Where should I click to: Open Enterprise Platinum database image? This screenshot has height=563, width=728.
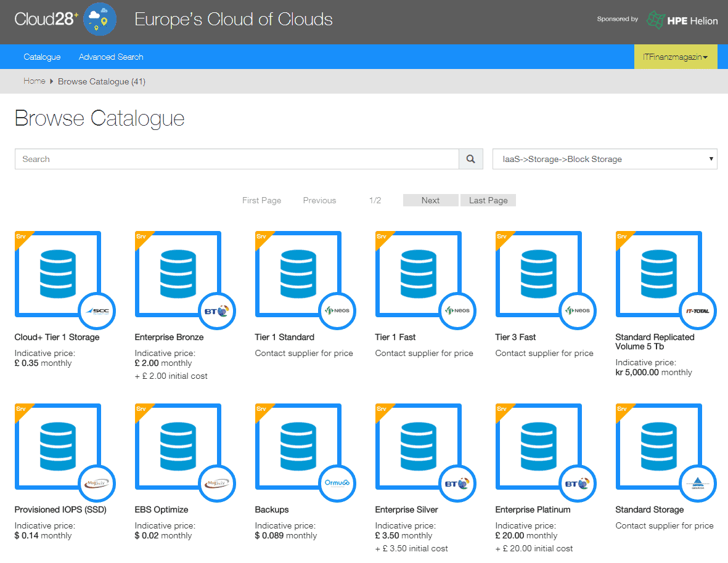coord(539,447)
